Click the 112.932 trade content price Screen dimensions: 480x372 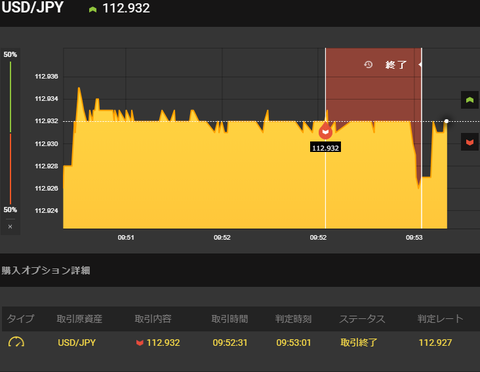pos(163,343)
